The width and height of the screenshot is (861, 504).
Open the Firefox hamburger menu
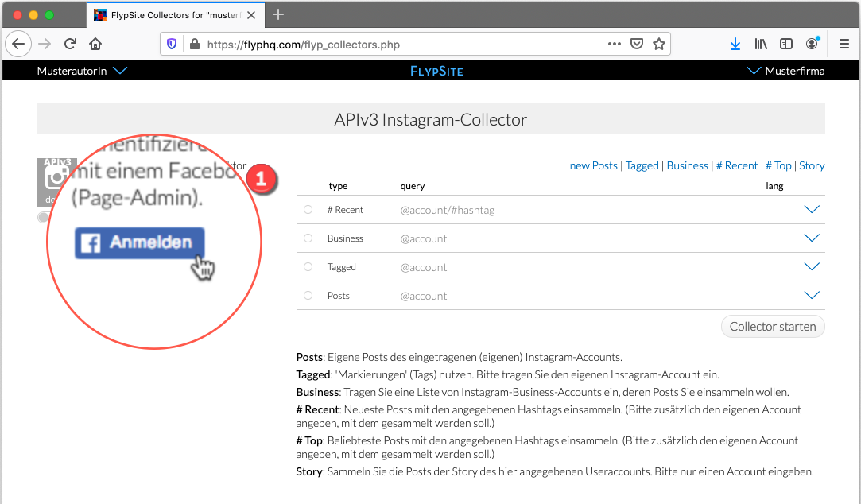click(x=844, y=44)
